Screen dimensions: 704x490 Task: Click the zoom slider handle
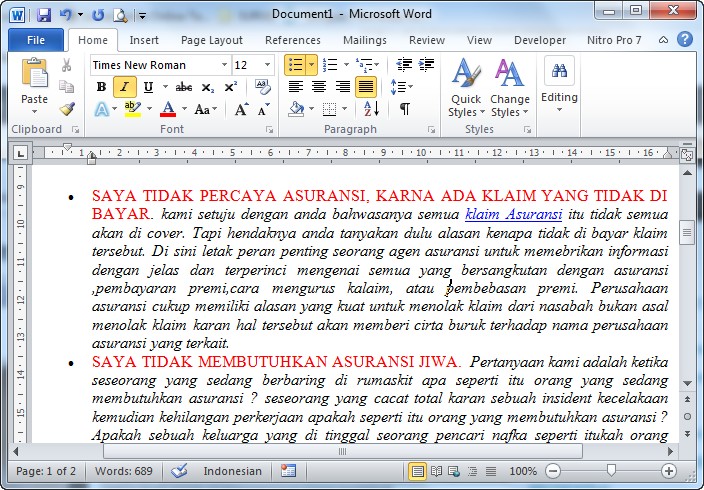tap(611, 470)
